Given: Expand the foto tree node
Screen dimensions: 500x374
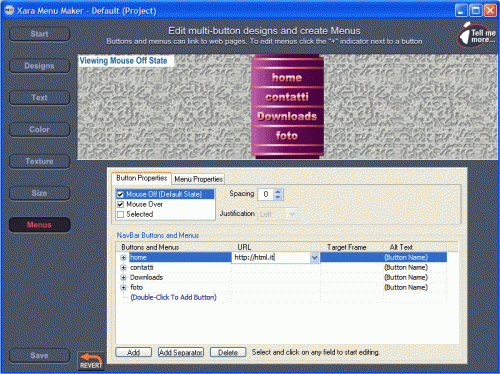Looking at the screenshot, I should tap(123, 287).
